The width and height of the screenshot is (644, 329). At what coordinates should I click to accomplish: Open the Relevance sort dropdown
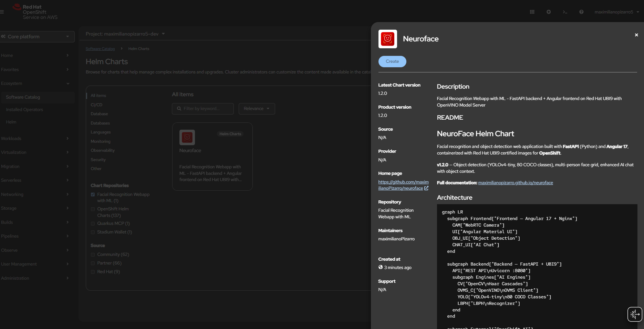click(257, 109)
